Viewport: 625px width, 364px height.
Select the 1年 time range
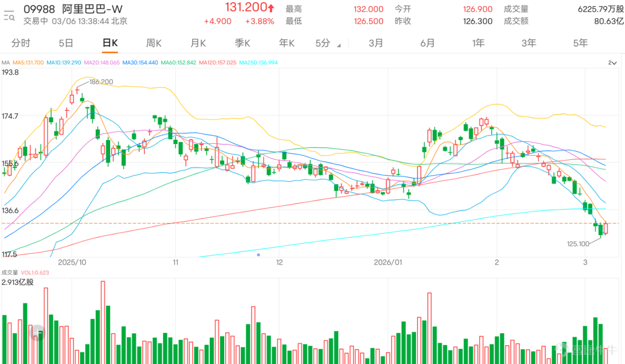coord(478,43)
